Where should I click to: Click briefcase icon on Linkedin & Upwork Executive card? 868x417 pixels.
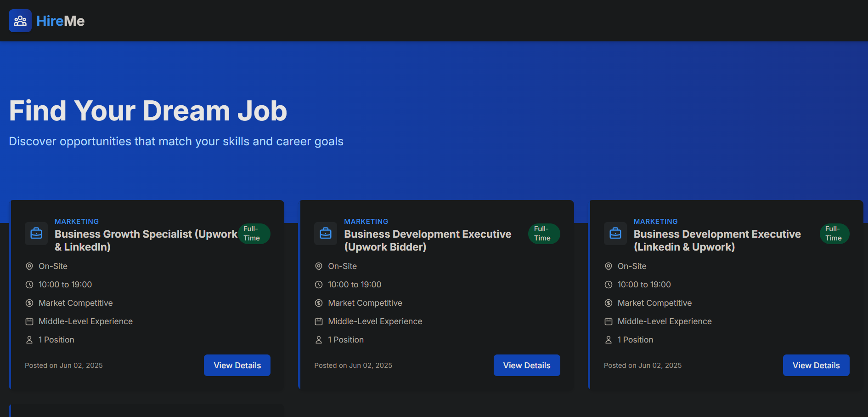615,234
